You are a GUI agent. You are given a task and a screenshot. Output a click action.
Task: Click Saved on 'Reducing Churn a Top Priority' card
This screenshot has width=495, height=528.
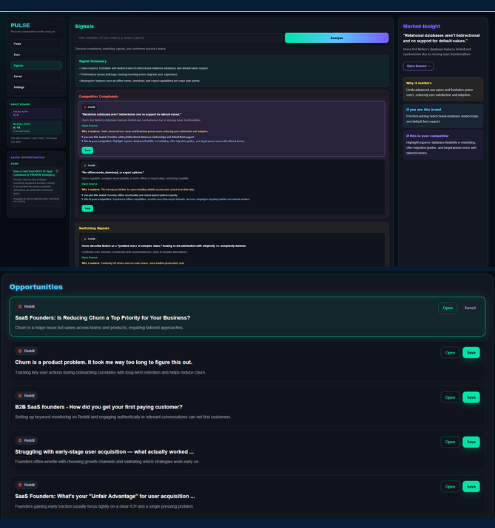470,308
